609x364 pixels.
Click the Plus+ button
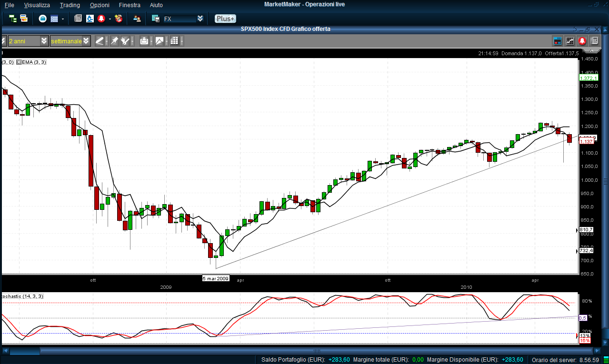pos(225,19)
